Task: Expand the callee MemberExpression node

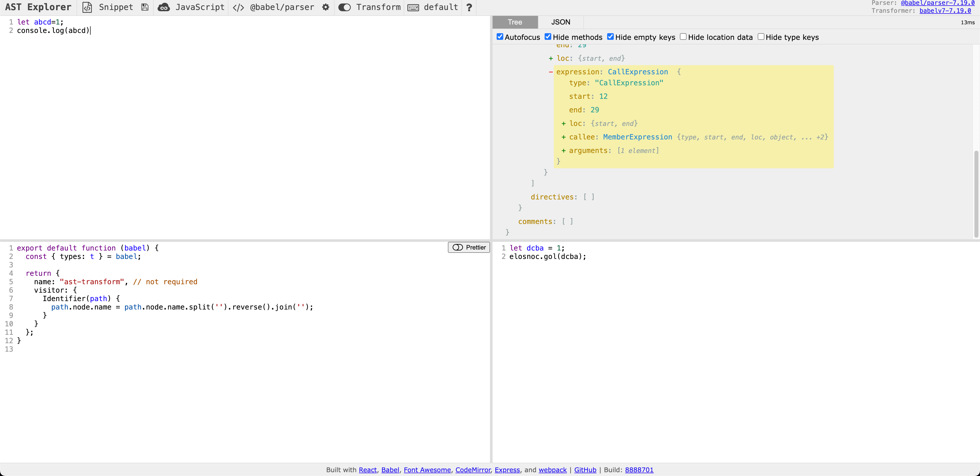Action: point(563,137)
